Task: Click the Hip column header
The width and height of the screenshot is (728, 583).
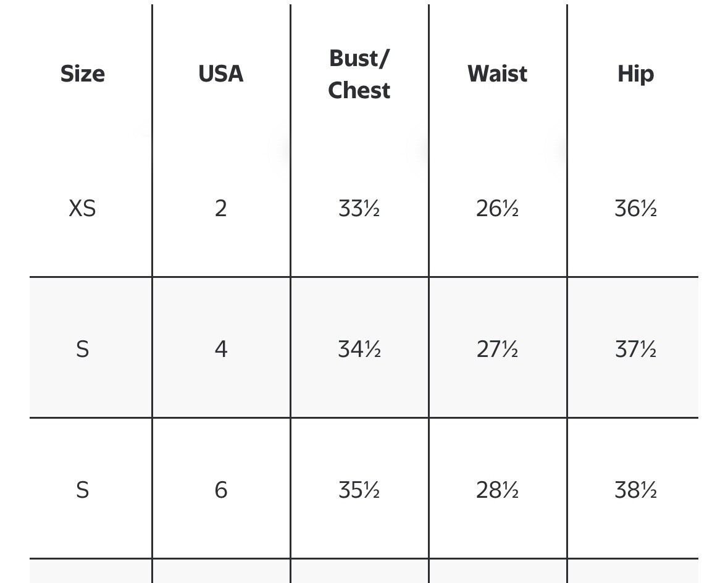Action: coord(635,74)
